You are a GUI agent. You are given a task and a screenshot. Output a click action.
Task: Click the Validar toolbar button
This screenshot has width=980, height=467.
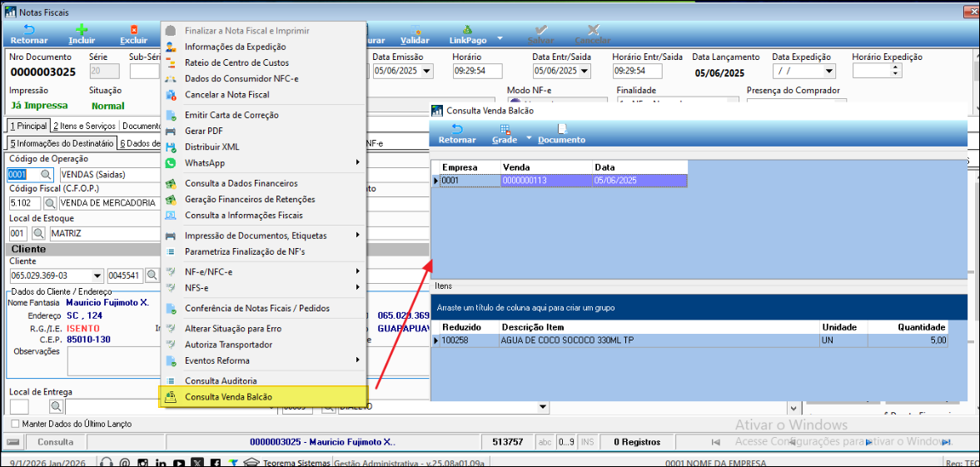[415, 34]
